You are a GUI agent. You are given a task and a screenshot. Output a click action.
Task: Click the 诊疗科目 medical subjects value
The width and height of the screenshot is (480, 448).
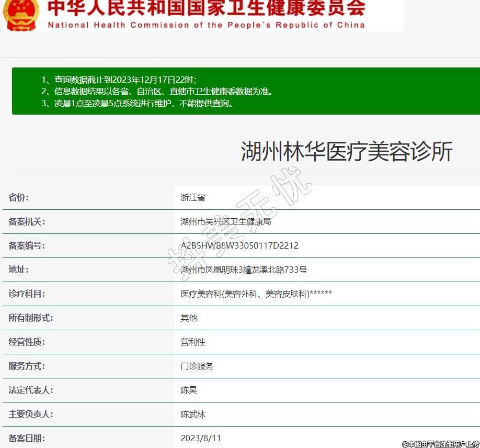(256, 294)
